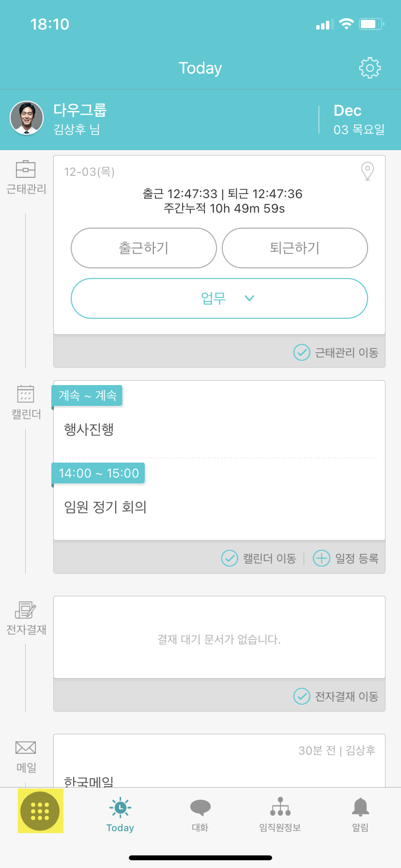The image size is (401, 868).
Task: Go to 캘린더 이동 link
Action: (259, 558)
